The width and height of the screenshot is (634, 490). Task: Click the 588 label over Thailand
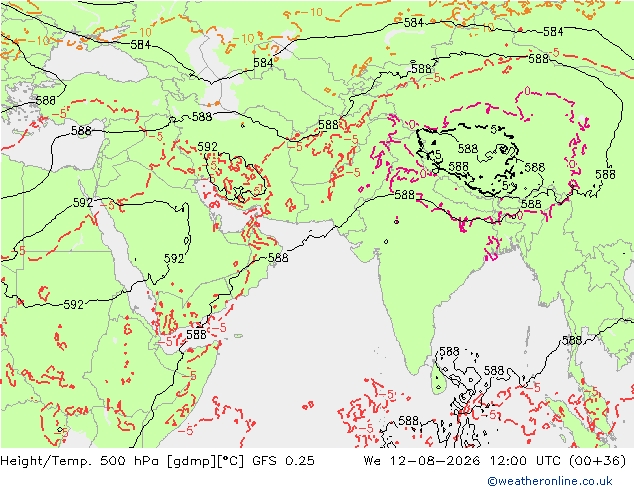tap(572, 340)
